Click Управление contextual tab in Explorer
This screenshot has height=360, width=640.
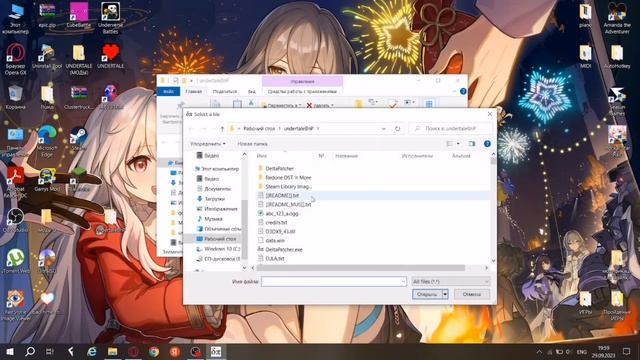click(302, 81)
